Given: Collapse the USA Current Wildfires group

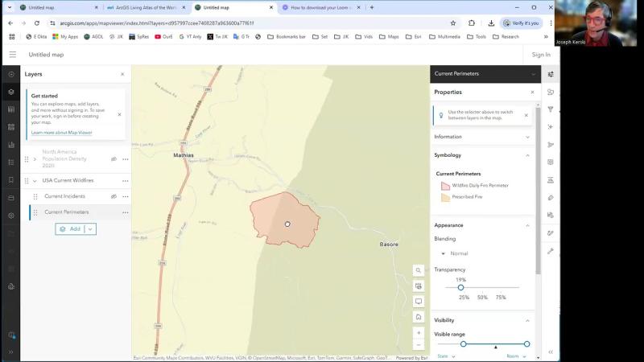Looking at the screenshot, I should [x=35, y=181].
